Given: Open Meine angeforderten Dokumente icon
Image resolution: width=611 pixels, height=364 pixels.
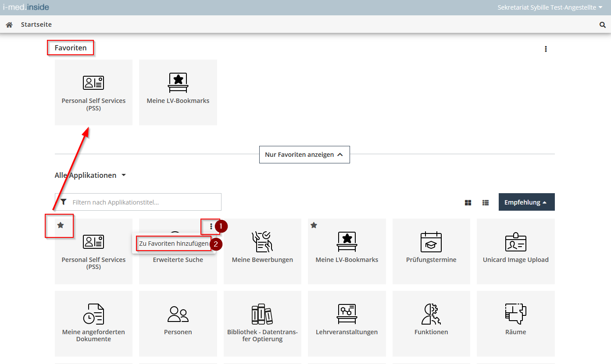Looking at the screenshot, I should 93,314.
